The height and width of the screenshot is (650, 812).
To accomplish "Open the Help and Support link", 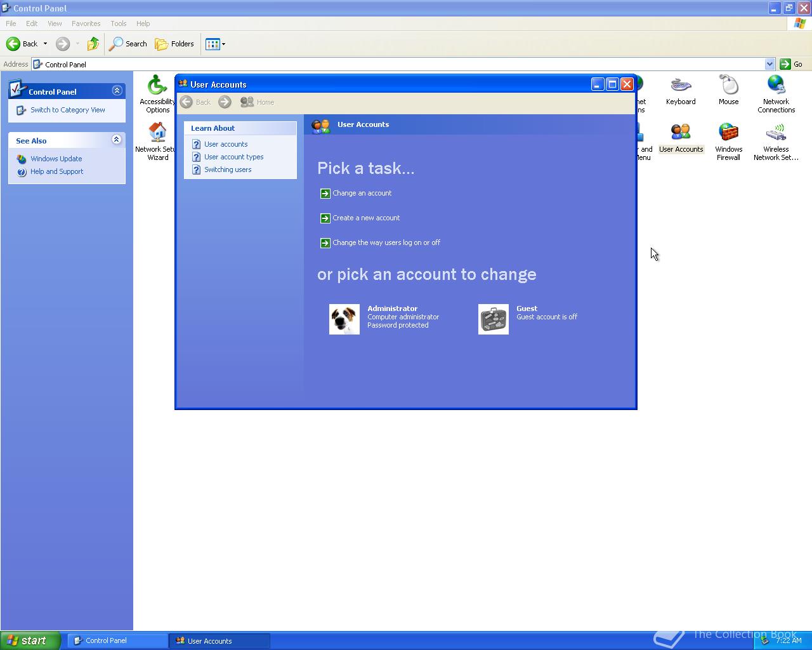I will tap(56, 171).
